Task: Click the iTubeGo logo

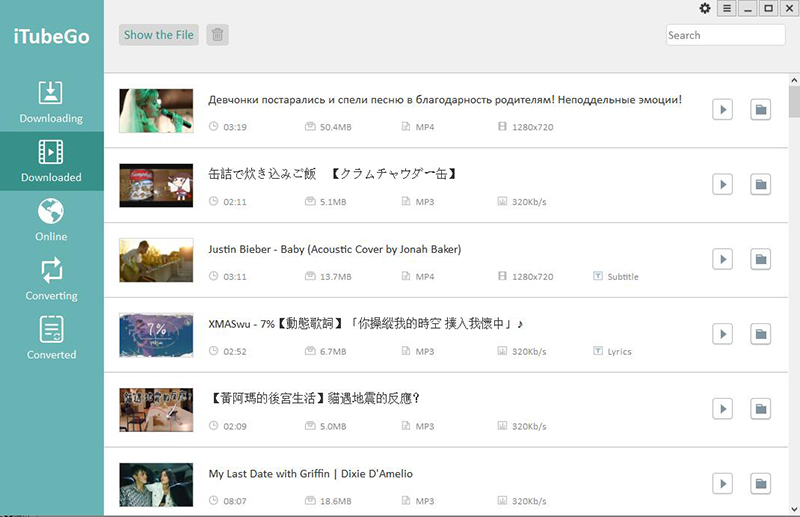Action: 51,37
